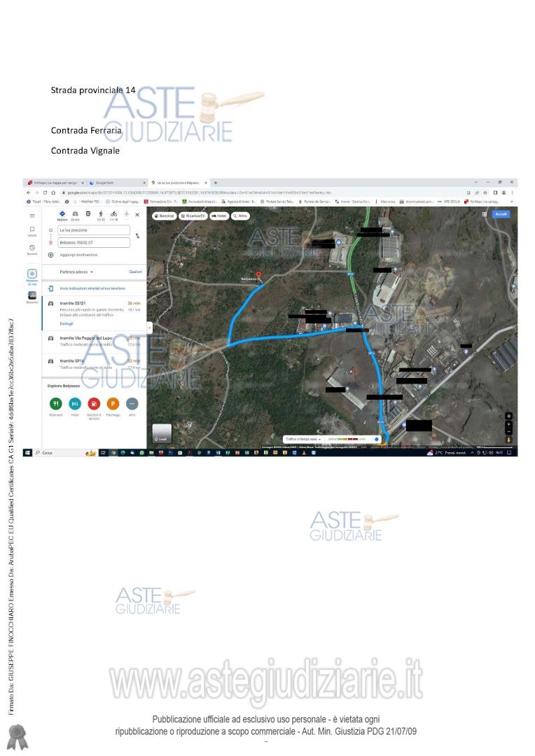Select the driving travel mode icon
Image resolution: width=535 pixels, height=756 pixels.
[75, 213]
